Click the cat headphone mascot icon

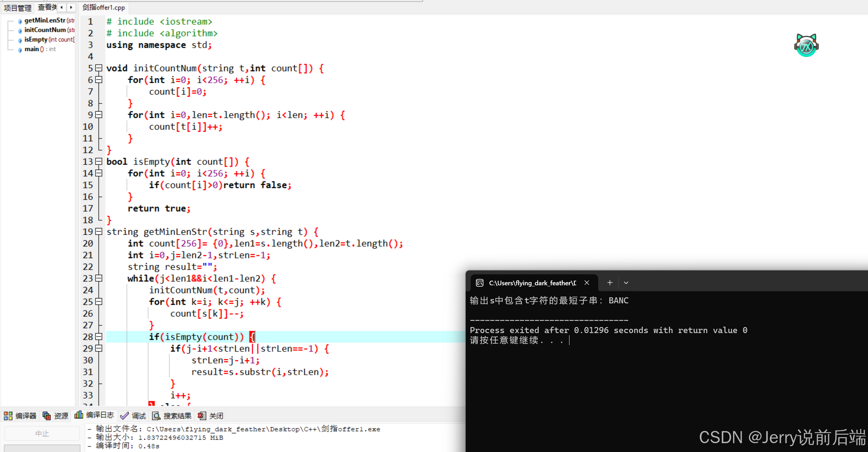806,45
